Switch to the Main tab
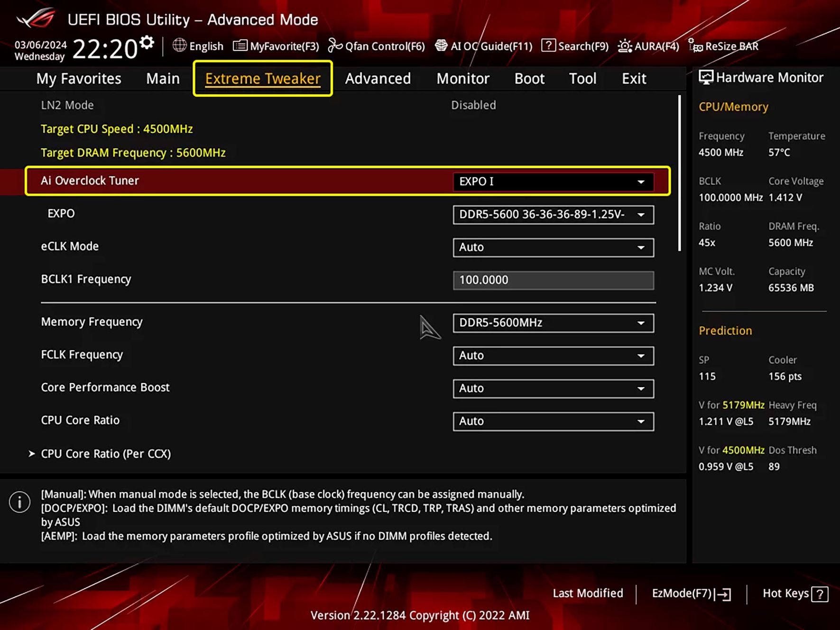This screenshot has height=630, width=840. [x=163, y=78]
